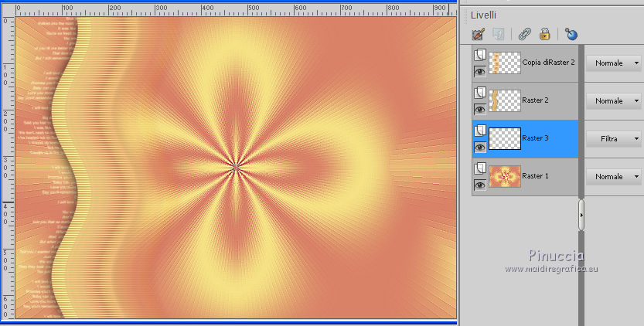Select the Copia diRaster 2 layer thumbnail
644x326 pixels.
505,63
